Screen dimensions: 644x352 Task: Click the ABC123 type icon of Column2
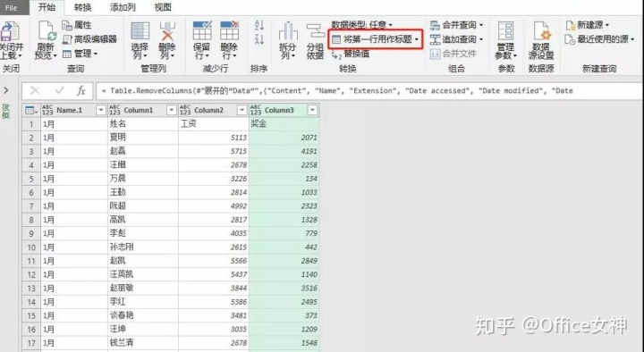(x=185, y=110)
